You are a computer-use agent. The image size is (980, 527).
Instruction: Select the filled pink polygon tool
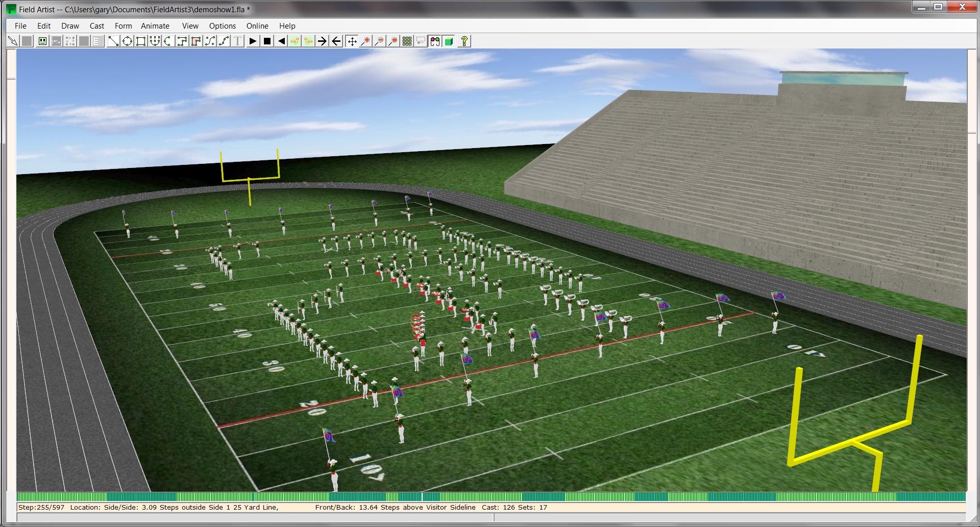tap(196, 41)
